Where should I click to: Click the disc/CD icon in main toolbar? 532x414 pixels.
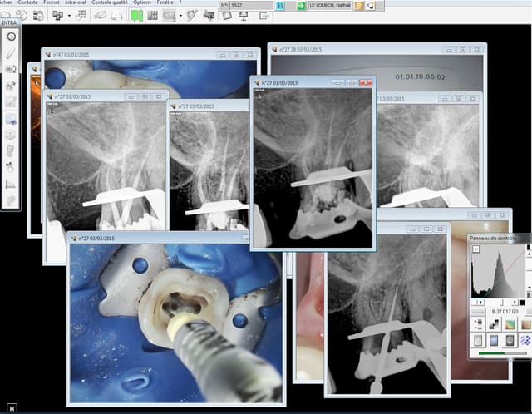point(22,15)
